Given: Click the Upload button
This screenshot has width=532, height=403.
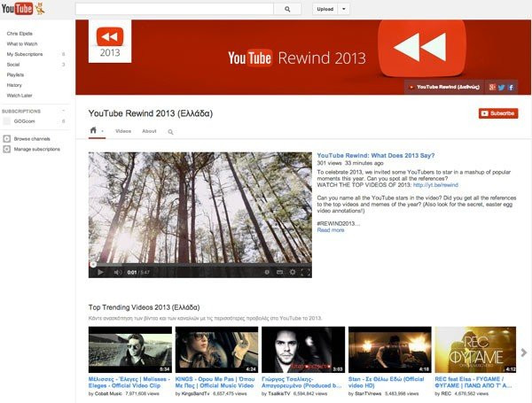Looking at the screenshot, I should 325,9.
